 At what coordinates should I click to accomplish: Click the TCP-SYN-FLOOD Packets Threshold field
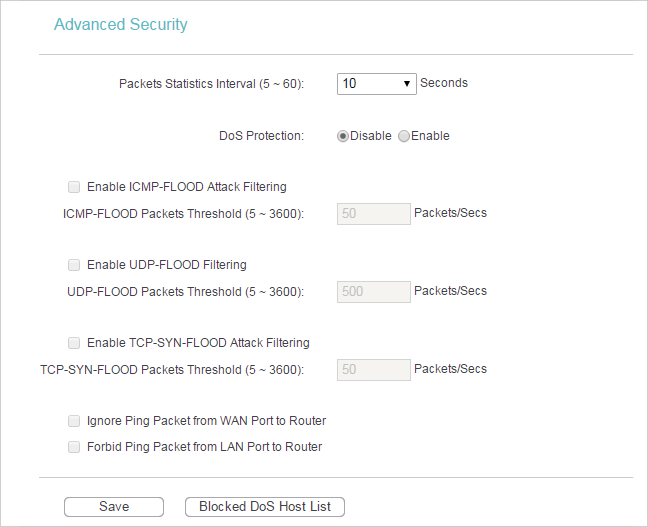pos(374,370)
